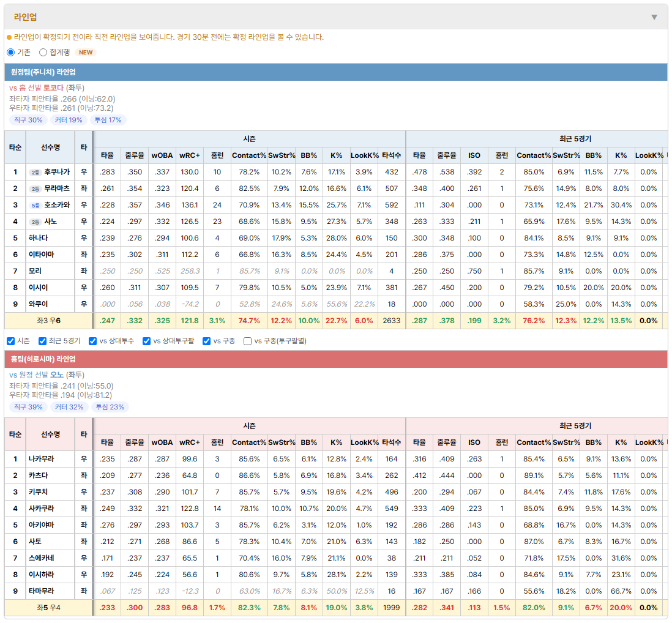Open away starter 오노 pitcher link

pyautogui.click(x=56, y=375)
